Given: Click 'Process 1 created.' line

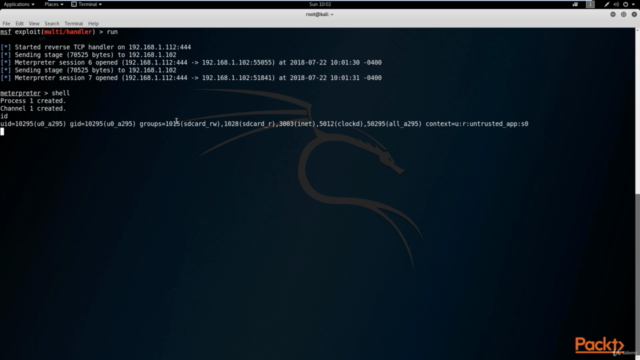Looking at the screenshot, I should (x=33, y=101).
